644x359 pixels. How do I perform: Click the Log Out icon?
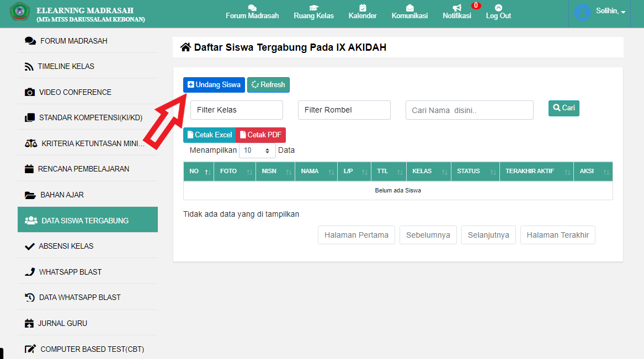(x=498, y=8)
